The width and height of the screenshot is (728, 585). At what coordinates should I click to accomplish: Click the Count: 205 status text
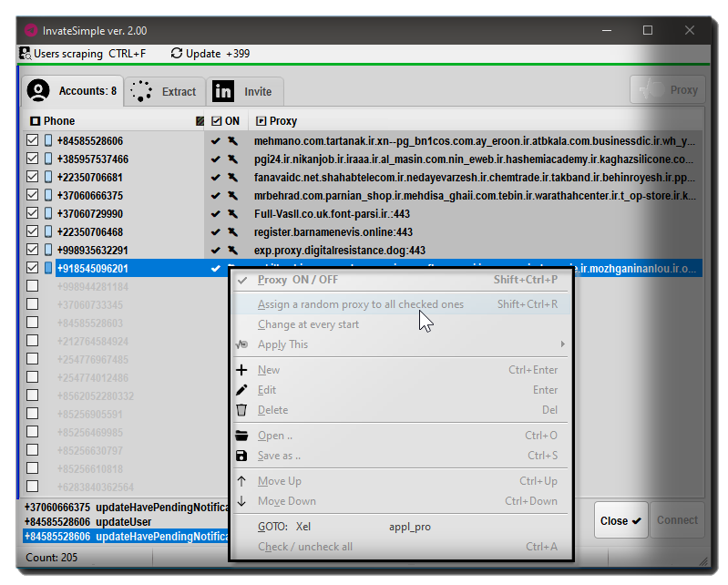point(52,557)
